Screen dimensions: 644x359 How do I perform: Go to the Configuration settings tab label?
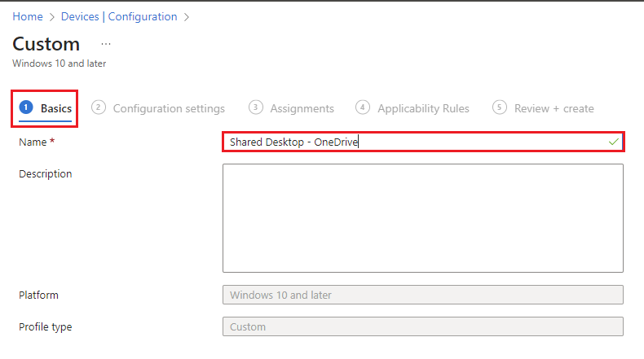click(169, 108)
